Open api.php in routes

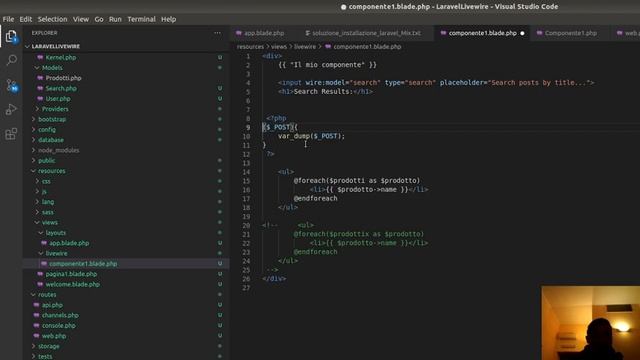pyautogui.click(x=52, y=305)
